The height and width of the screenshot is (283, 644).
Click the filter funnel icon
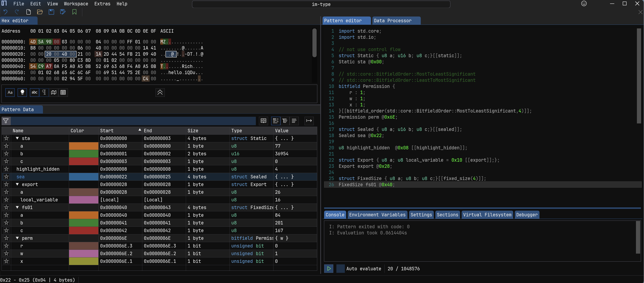click(x=6, y=121)
